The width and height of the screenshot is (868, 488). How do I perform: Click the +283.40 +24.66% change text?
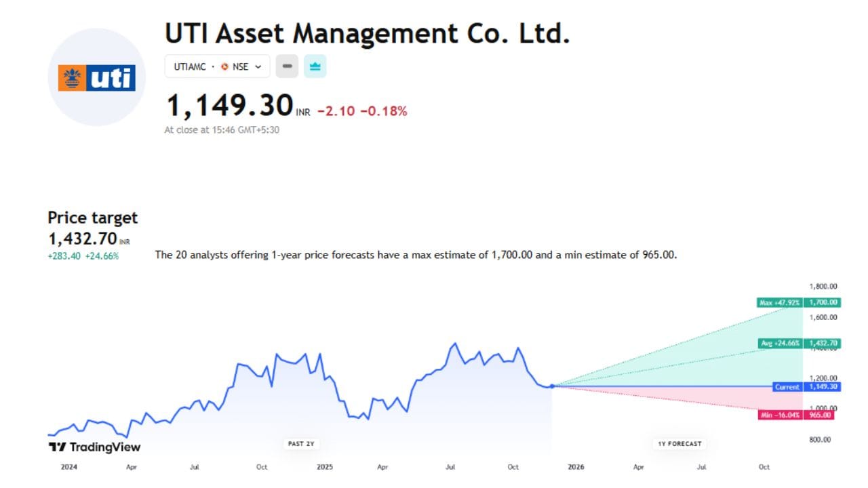(x=83, y=256)
